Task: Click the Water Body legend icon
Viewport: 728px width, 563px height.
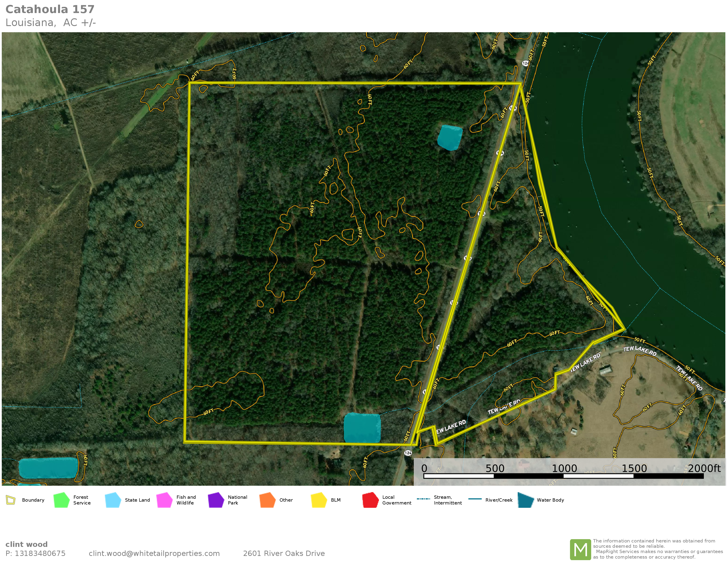Action: pos(526,500)
